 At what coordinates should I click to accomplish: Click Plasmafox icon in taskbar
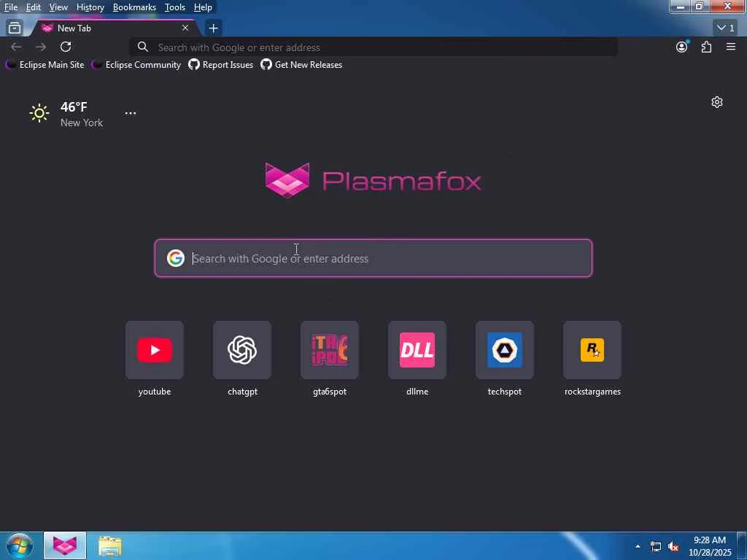[x=65, y=545]
